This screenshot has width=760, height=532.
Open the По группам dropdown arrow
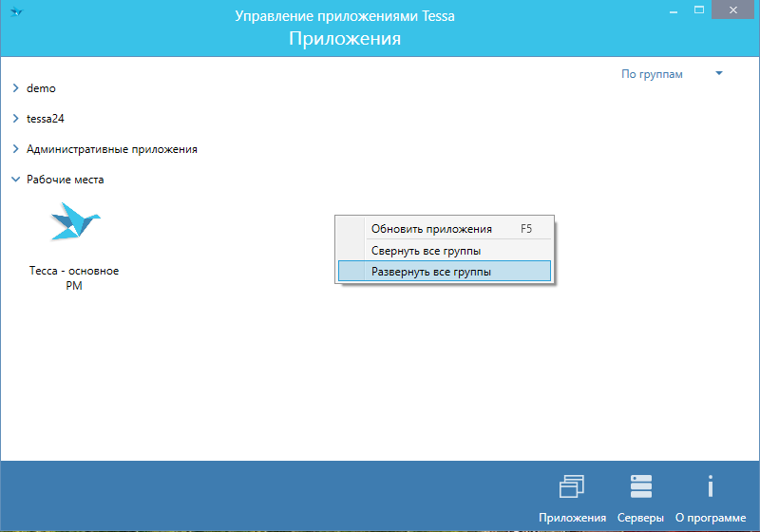click(x=719, y=73)
